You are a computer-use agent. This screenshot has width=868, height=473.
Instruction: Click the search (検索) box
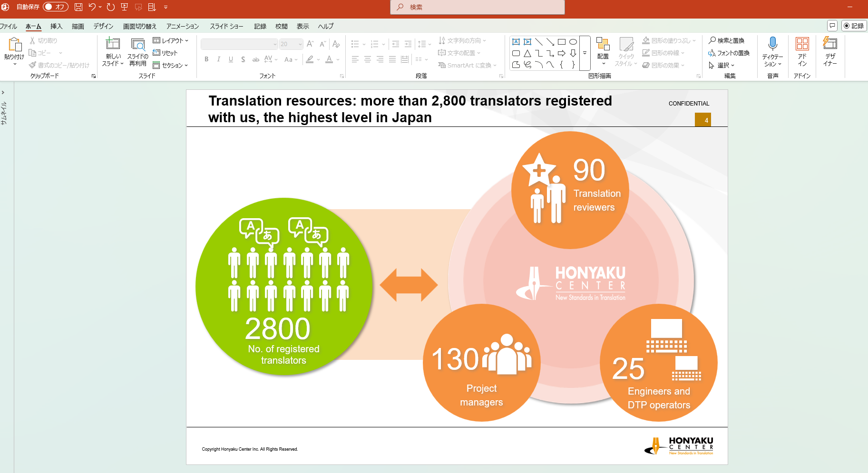point(478,7)
